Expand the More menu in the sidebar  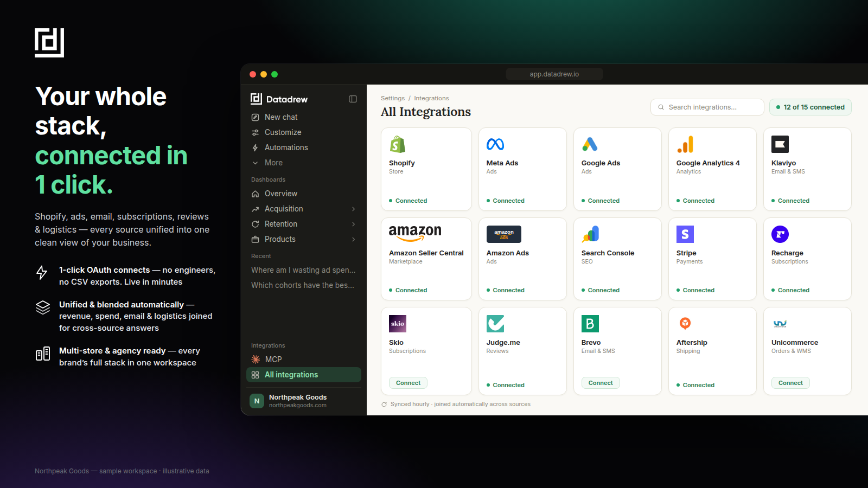(x=304, y=163)
